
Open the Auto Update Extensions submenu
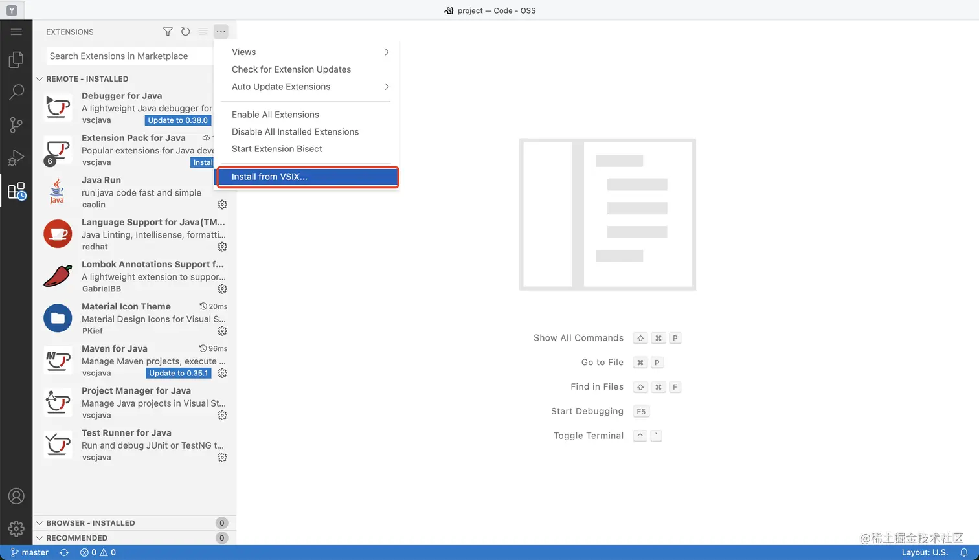pyautogui.click(x=306, y=87)
